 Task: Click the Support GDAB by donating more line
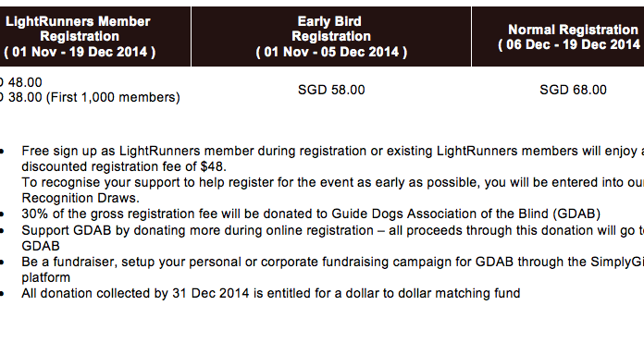(x=333, y=230)
